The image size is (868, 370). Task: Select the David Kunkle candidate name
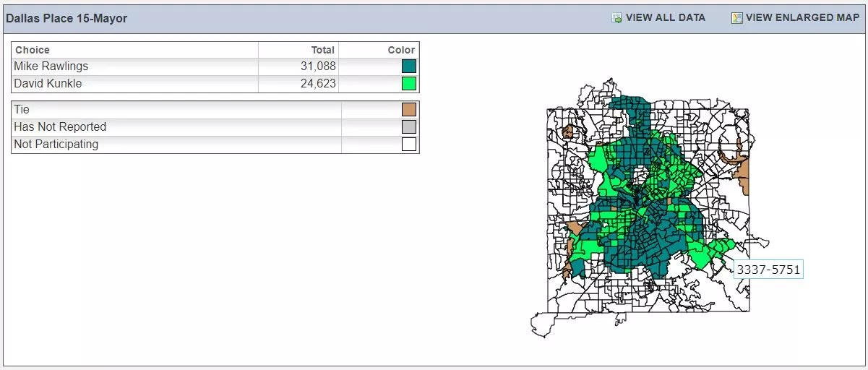48,84
